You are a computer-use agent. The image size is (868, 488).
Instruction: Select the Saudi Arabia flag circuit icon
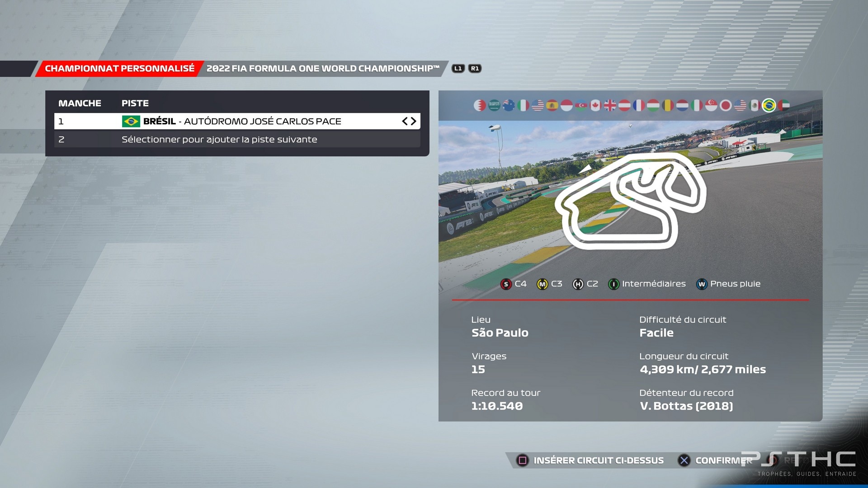tap(494, 105)
